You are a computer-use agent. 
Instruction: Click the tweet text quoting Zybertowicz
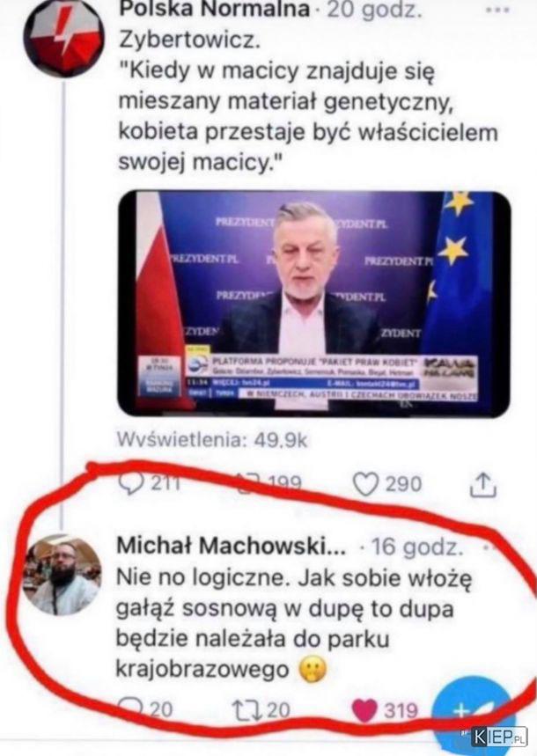pyautogui.click(x=308, y=102)
